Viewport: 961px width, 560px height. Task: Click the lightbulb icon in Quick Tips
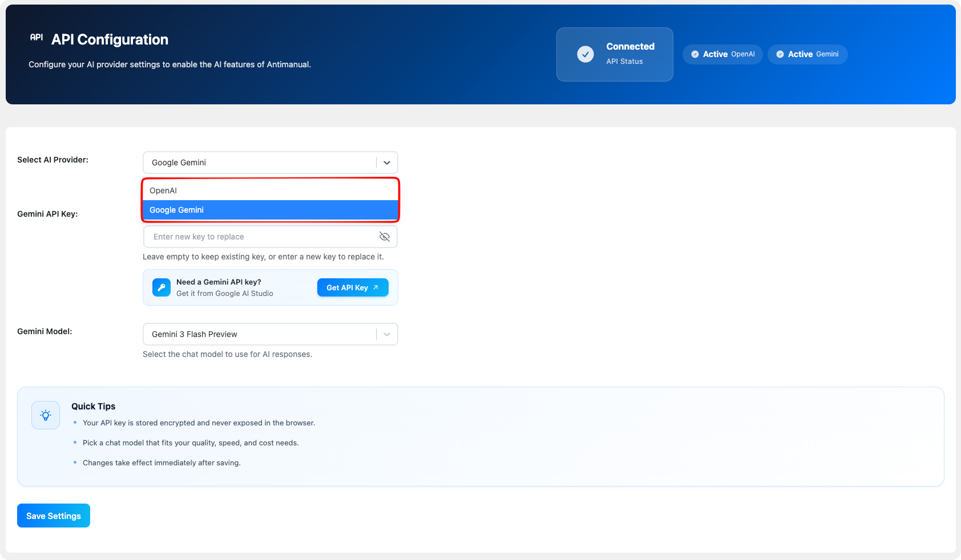click(x=46, y=415)
